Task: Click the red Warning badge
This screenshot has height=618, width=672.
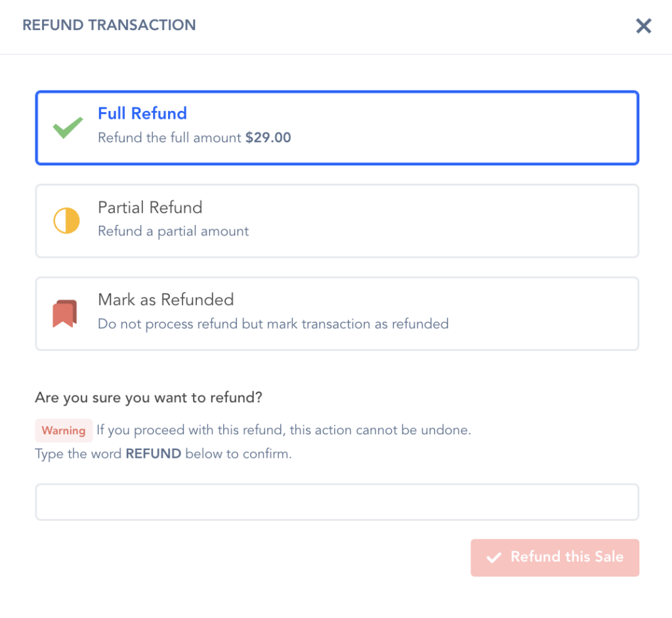Action: pyautogui.click(x=64, y=431)
